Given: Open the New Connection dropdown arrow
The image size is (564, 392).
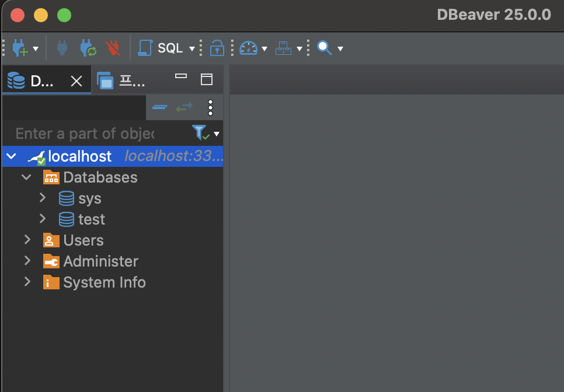Looking at the screenshot, I should coord(36,48).
